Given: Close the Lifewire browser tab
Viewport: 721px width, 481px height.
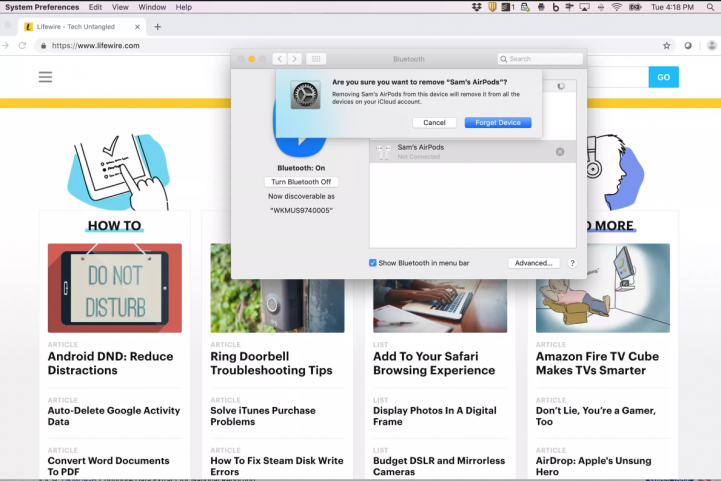Looking at the screenshot, I should 137,27.
